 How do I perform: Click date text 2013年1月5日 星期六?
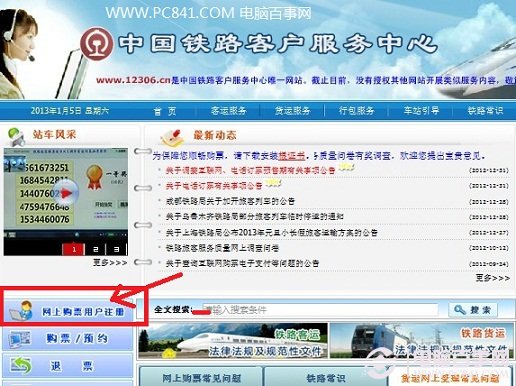70,111
